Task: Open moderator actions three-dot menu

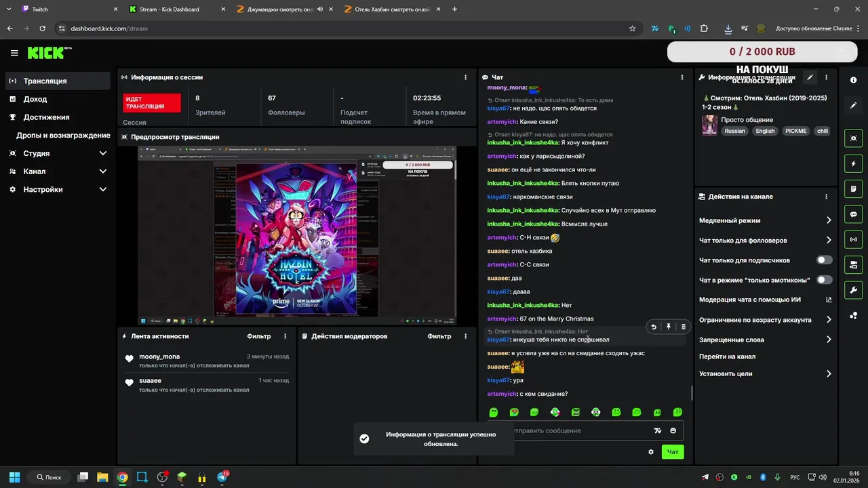Action: [465, 336]
